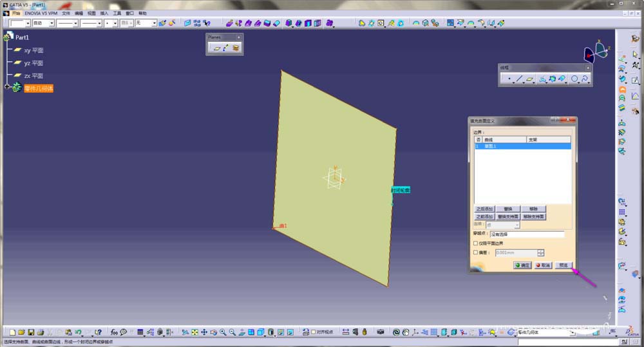Select the Pan view tool
Viewport: 644px width, 347px height.
tap(204, 332)
